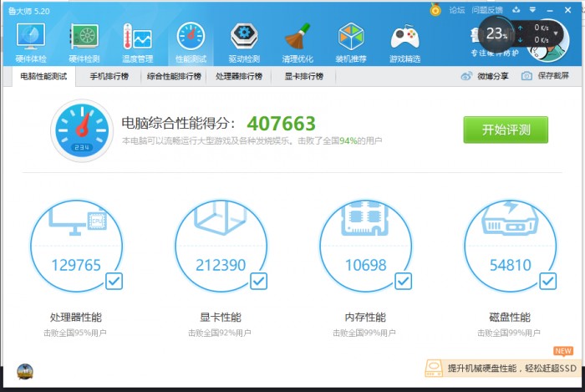Click the orange NEW badge
This screenshot has width=585, height=392.
(563, 351)
